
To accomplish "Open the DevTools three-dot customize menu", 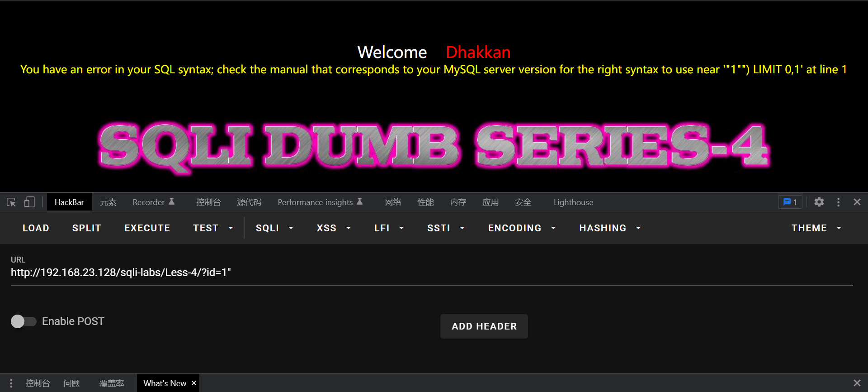I will [838, 202].
